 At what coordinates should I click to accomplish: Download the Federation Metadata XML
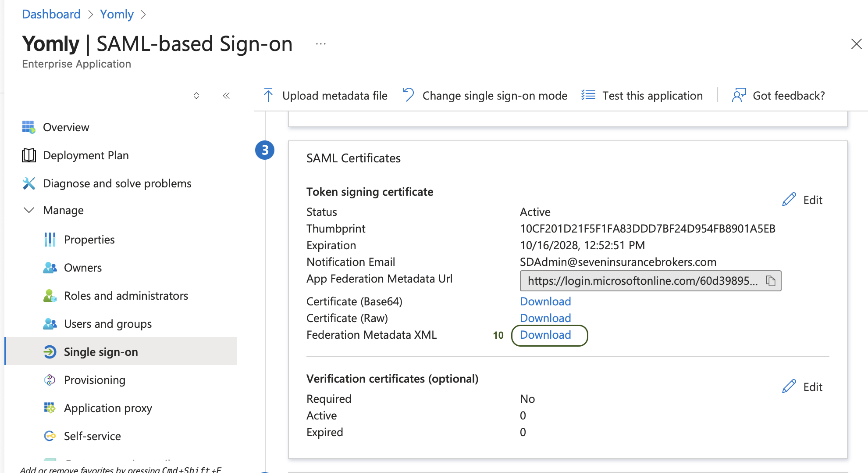click(x=545, y=335)
